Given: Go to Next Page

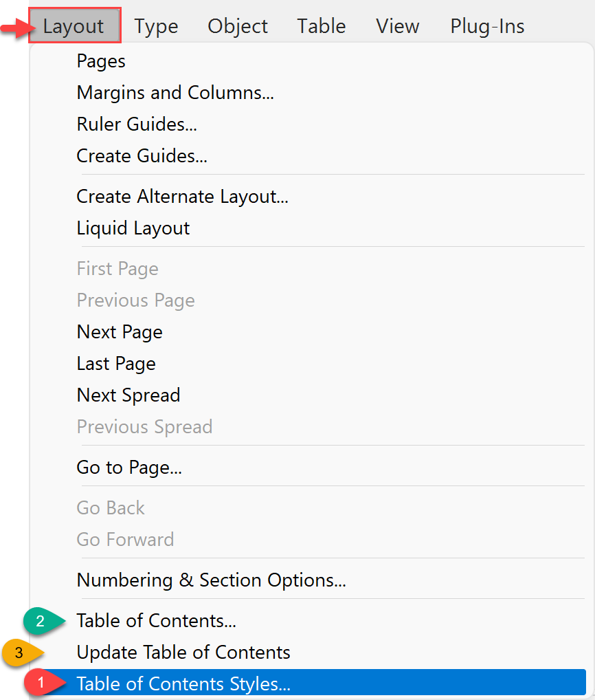Looking at the screenshot, I should coord(120,332).
